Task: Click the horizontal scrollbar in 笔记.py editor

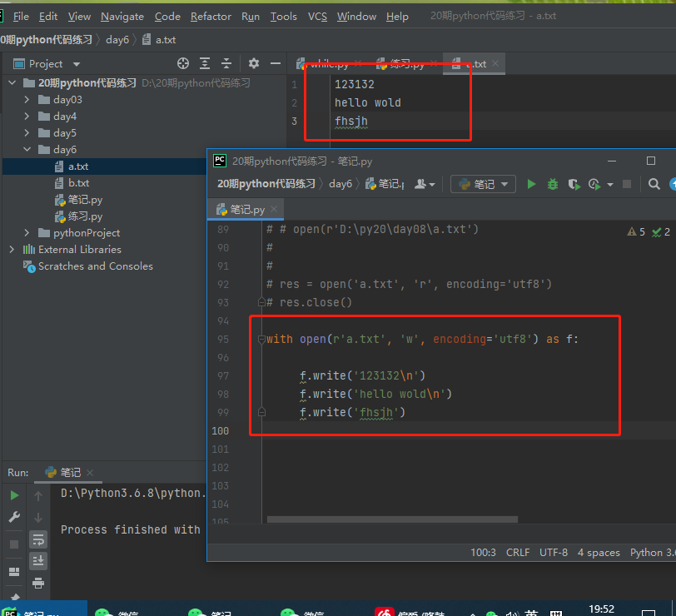Action: point(392,519)
